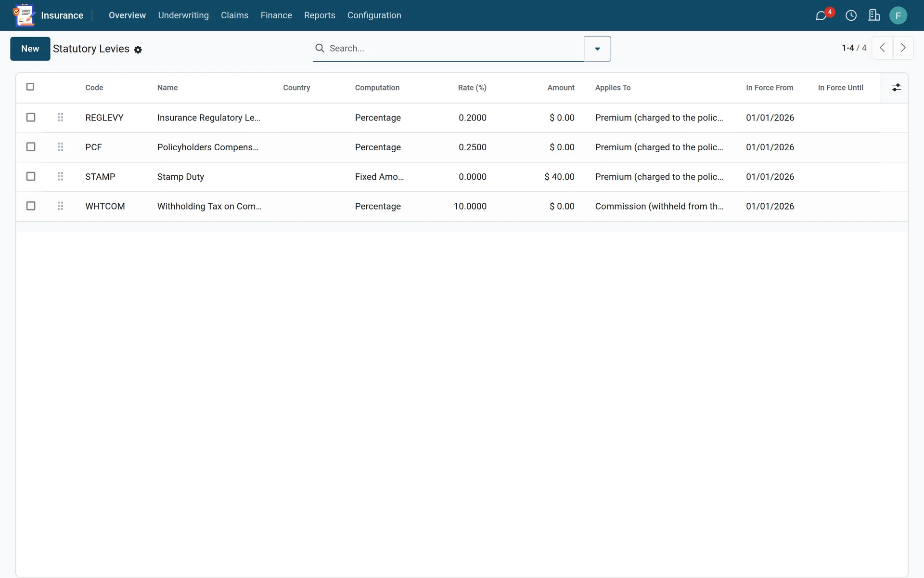Open optional columns adjustment icon

pyautogui.click(x=896, y=87)
